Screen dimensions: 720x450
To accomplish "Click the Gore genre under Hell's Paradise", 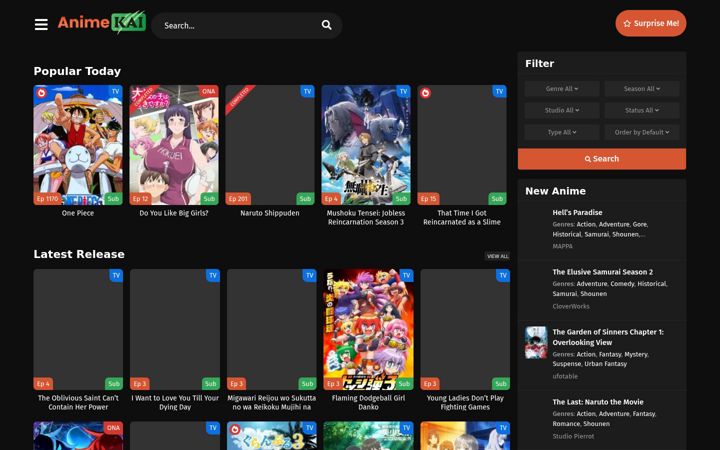I will [x=639, y=225].
